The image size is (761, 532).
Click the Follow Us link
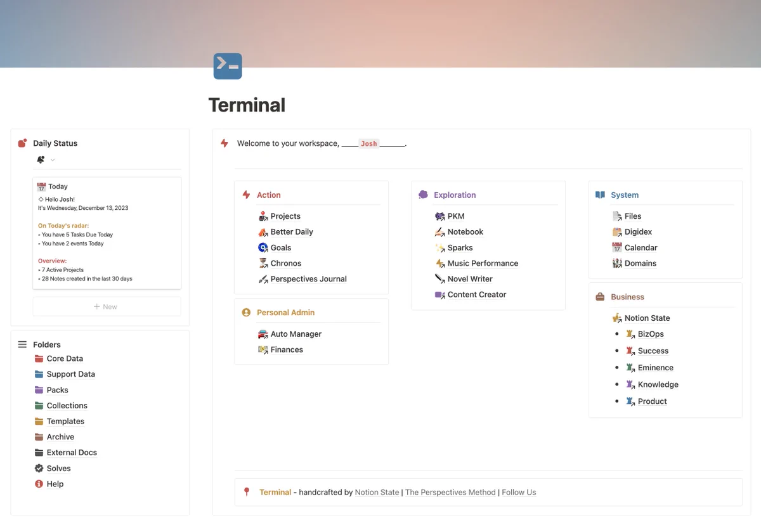click(519, 492)
